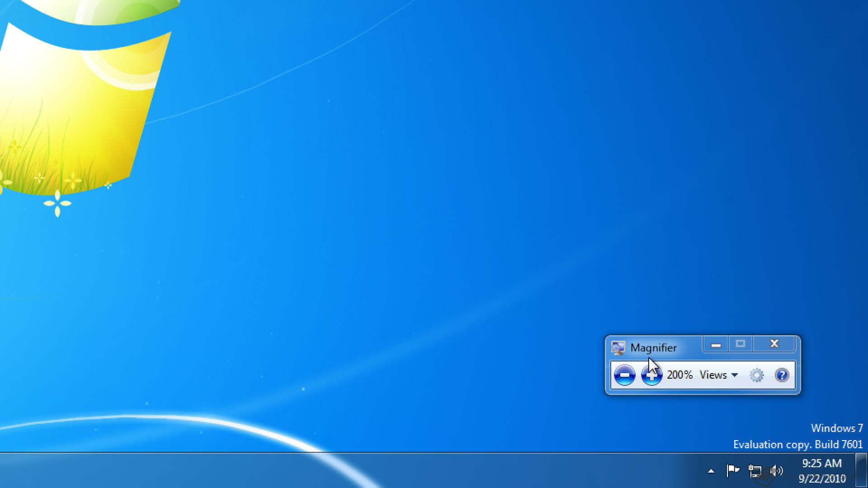The width and height of the screenshot is (868, 488).
Task: Open Action Center flag icon
Action: coord(732,471)
